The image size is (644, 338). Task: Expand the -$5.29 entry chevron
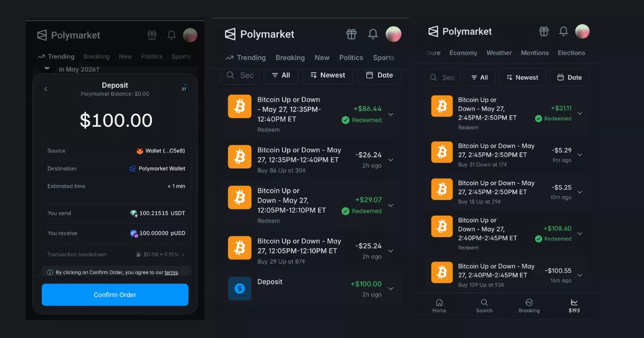pyautogui.click(x=580, y=155)
